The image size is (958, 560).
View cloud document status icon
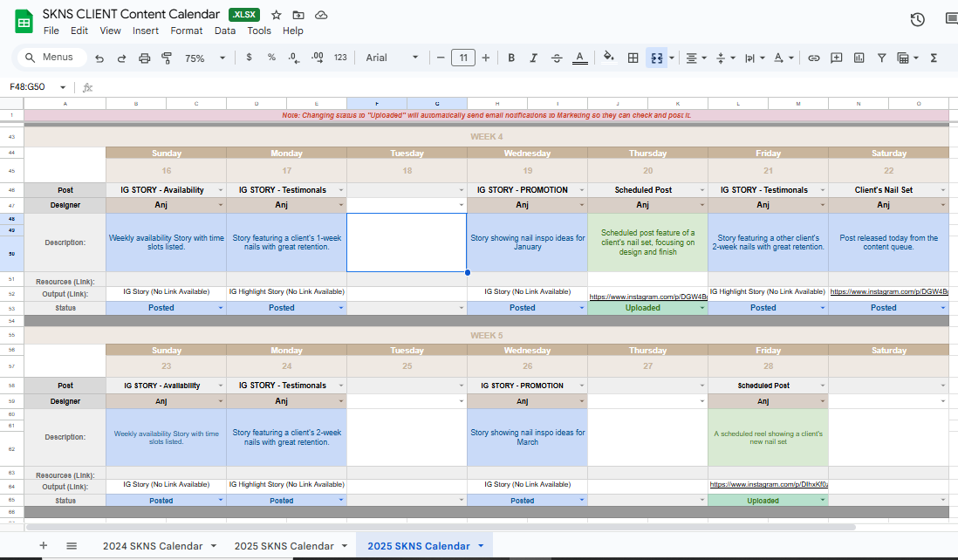pos(321,15)
